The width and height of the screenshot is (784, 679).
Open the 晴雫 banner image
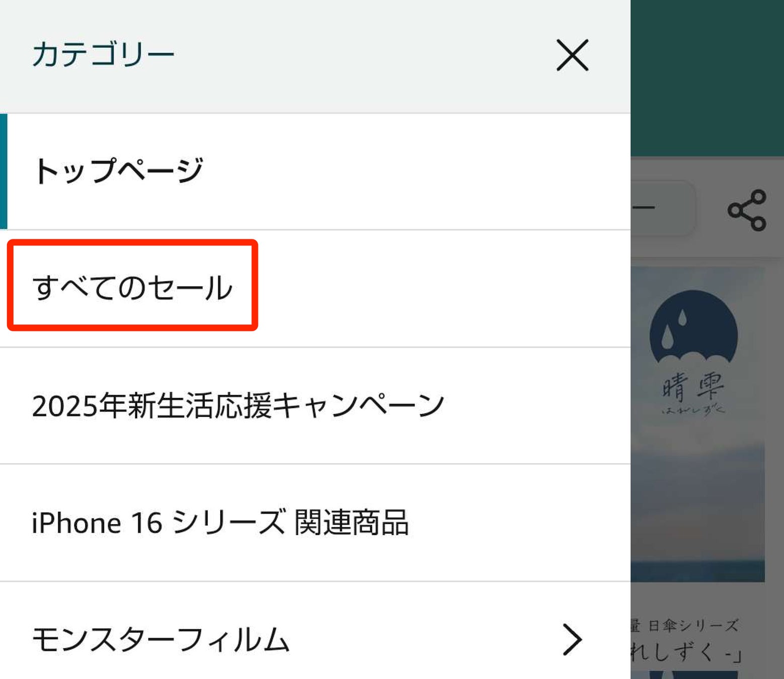click(698, 424)
